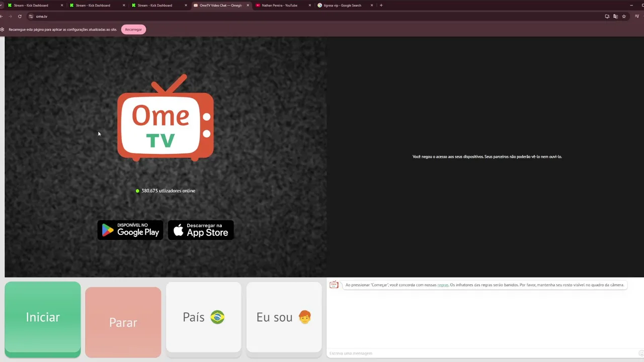Click the Parar stop button

point(123,322)
